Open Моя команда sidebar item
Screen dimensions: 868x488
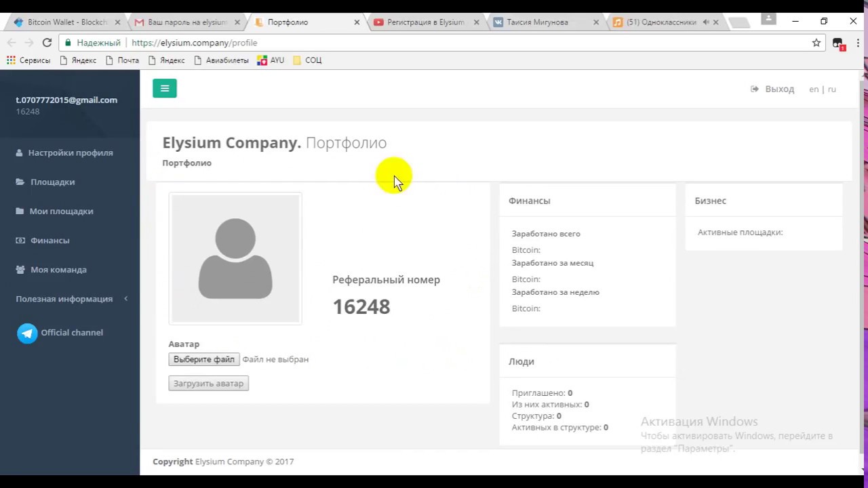[52, 269]
